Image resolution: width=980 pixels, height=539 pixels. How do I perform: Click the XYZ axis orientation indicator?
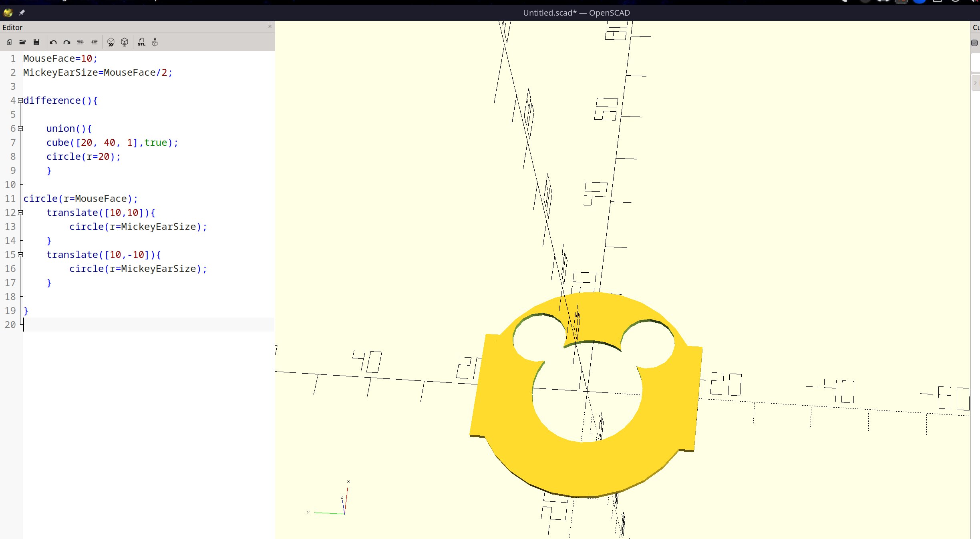(x=329, y=498)
